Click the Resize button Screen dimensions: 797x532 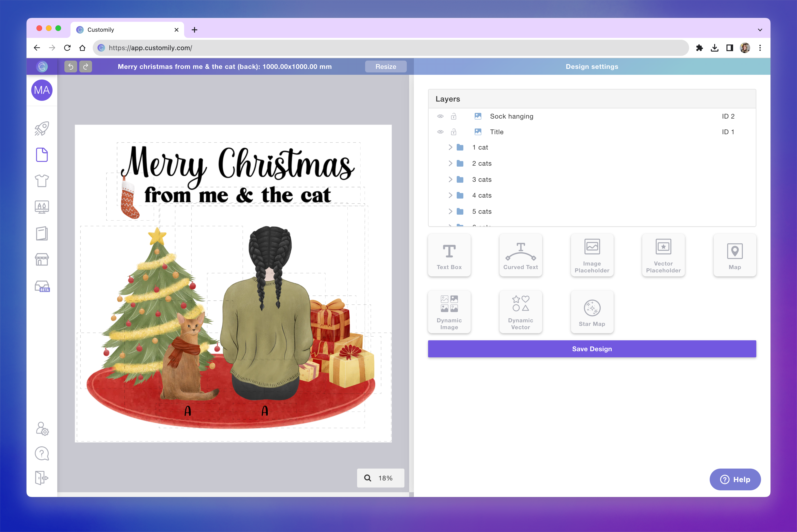click(x=385, y=66)
